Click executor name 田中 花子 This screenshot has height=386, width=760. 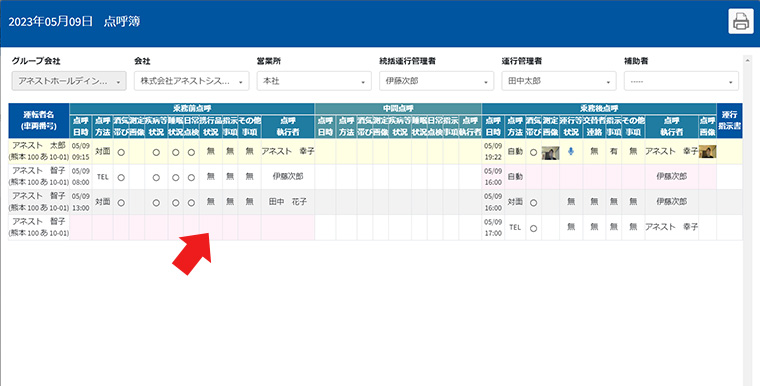pos(288,202)
